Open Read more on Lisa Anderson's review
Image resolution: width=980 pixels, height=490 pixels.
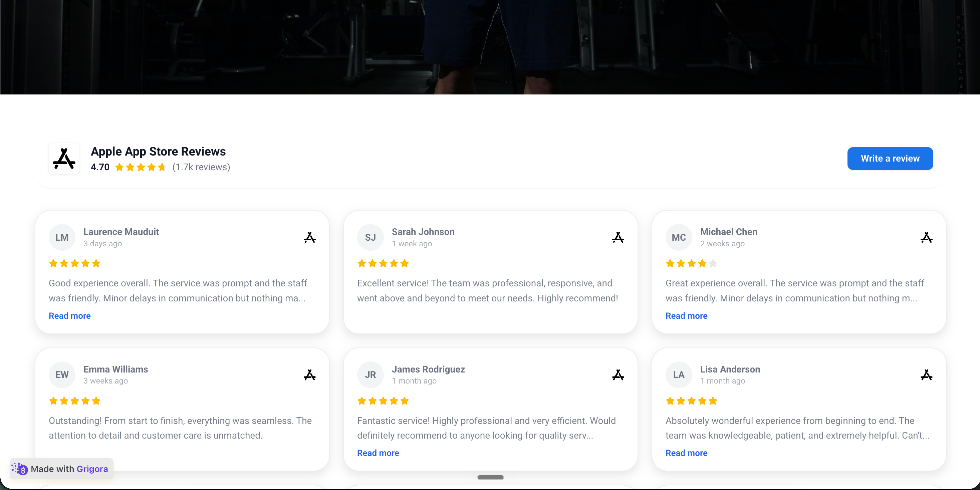click(x=686, y=453)
